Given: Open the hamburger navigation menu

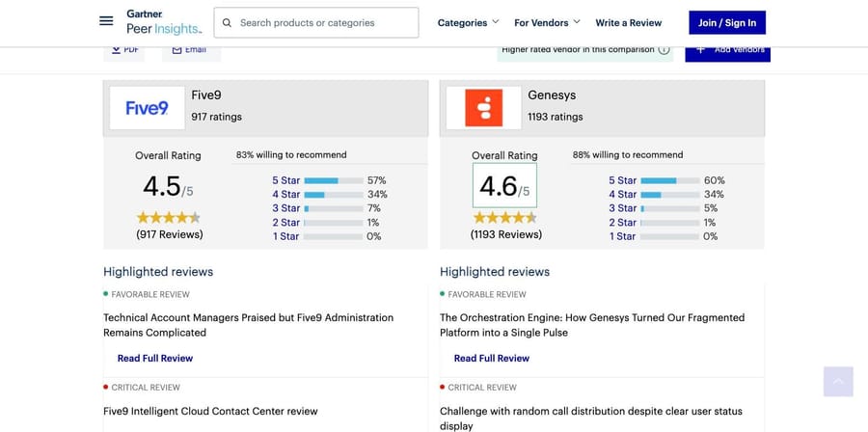Looking at the screenshot, I should (x=106, y=21).
